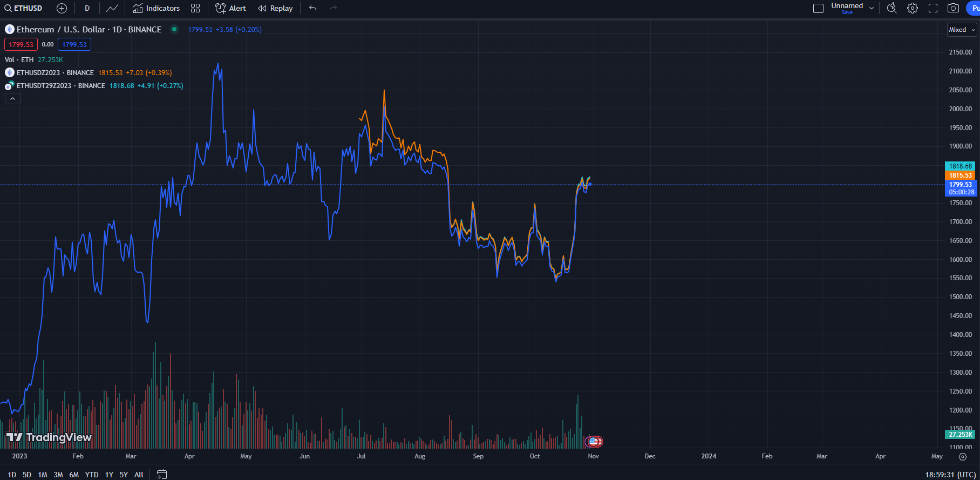The image size is (980, 480).
Task: Open the Unnamed layout dropdown chevron
Action: tap(870, 8)
